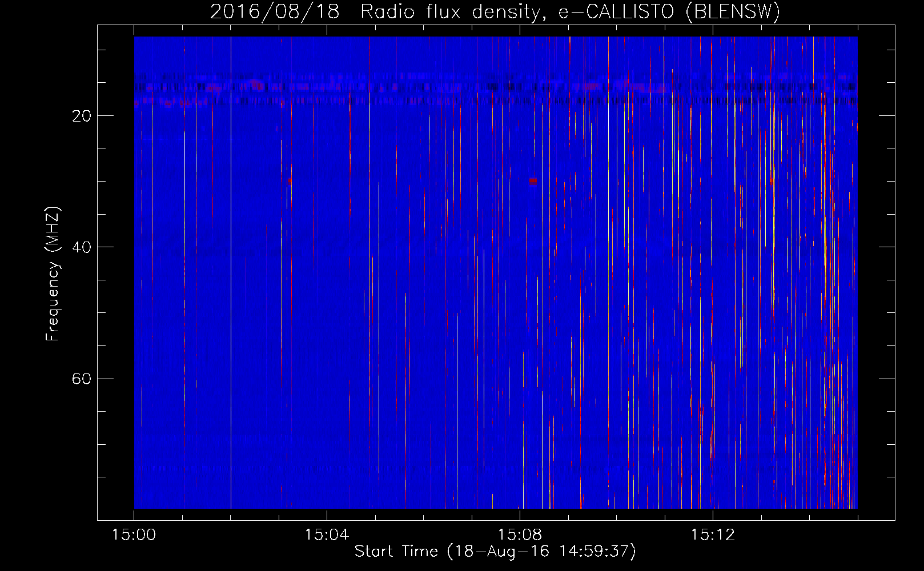
Task: Click the 15:04 time tick label
Action: [327, 535]
